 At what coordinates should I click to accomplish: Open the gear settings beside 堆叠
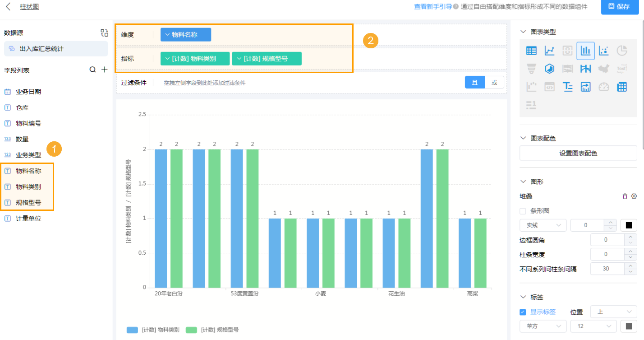(634, 196)
